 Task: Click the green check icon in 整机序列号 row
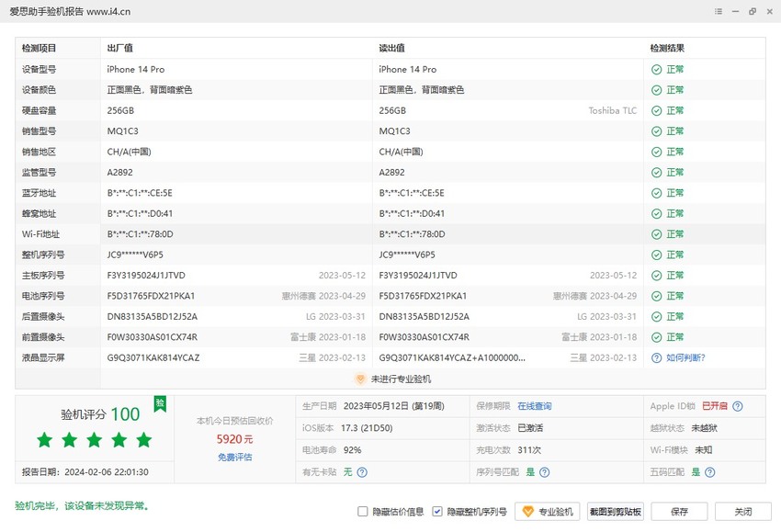pyautogui.click(x=656, y=255)
